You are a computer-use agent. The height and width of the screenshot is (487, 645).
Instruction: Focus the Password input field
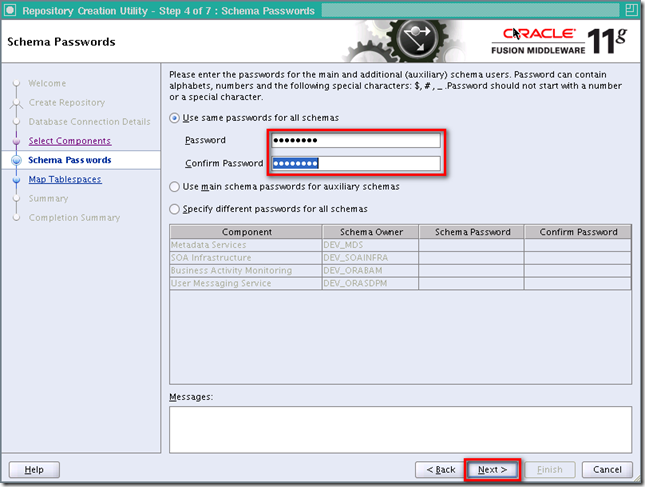click(x=356, y=140)
